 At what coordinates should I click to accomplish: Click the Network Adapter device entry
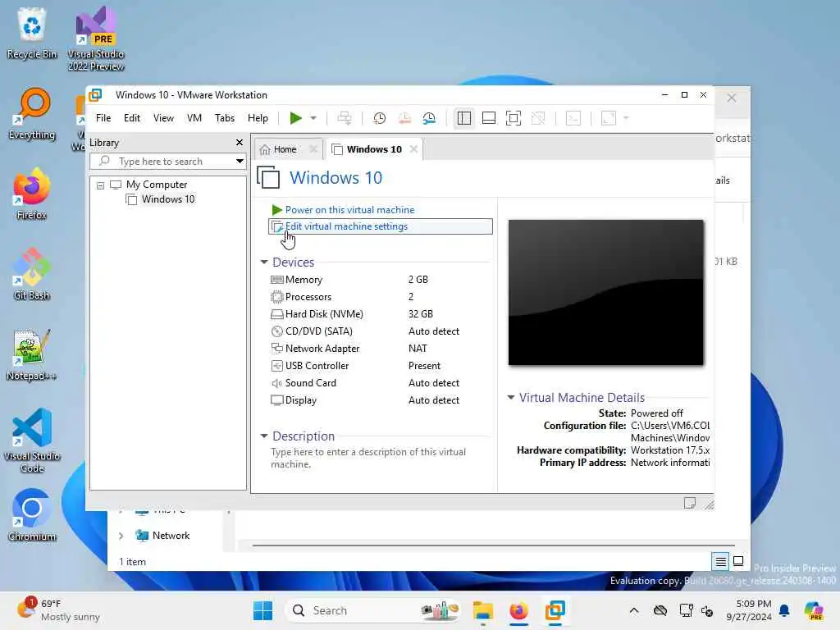click(322, 348)
